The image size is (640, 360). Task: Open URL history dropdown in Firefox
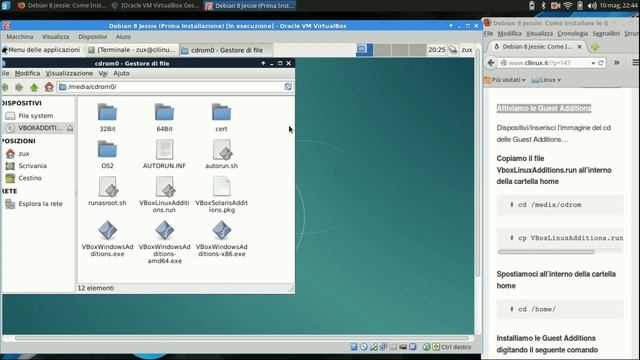593,63
